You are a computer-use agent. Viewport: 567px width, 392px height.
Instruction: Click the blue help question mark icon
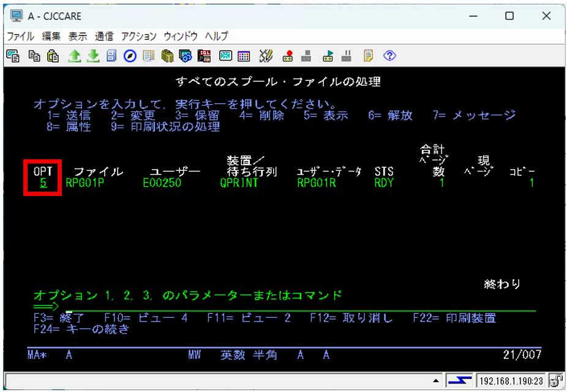tap(389, 56)
